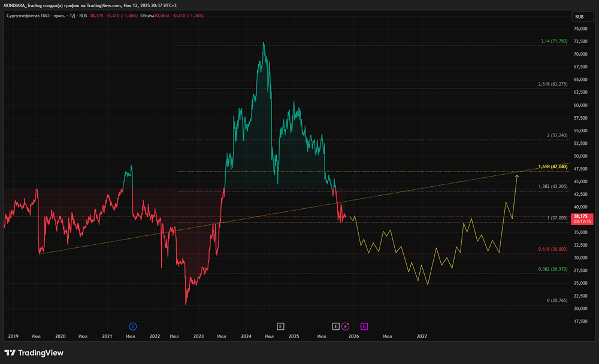Image resolution: width=599 pixels, height=364 pixels.
Task: Click the 50,000 price axis label
Action: 580,156
